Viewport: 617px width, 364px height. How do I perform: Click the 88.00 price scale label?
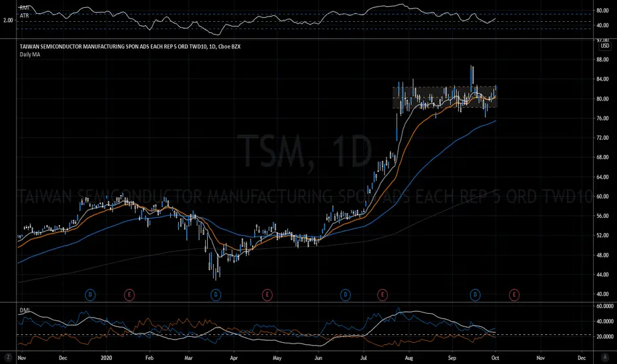point(602,60)
